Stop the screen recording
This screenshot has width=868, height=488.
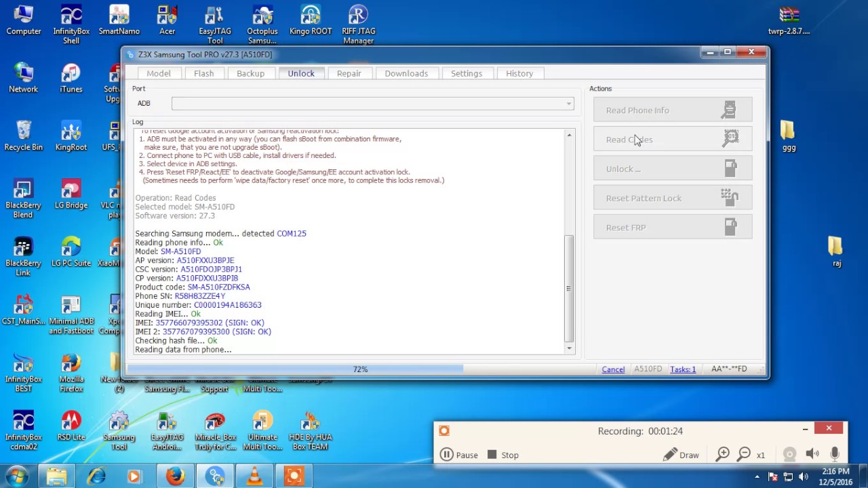click(x=503, y=455)
